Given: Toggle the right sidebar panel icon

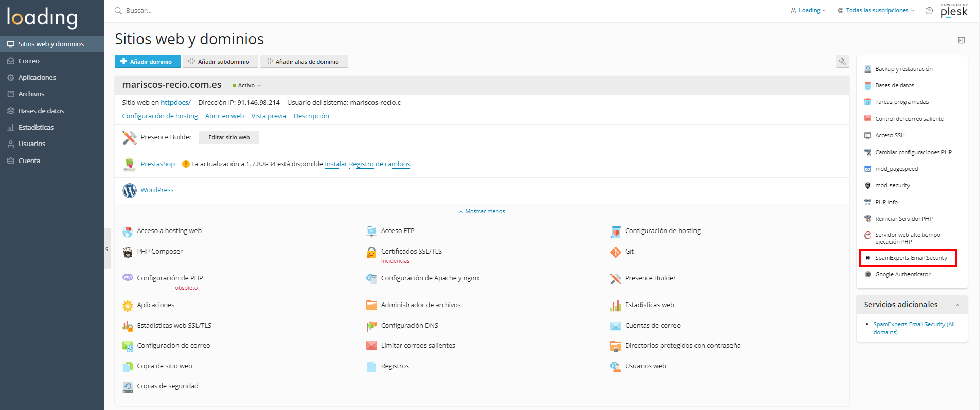Looking at the screenshot, I should point(961,40).
